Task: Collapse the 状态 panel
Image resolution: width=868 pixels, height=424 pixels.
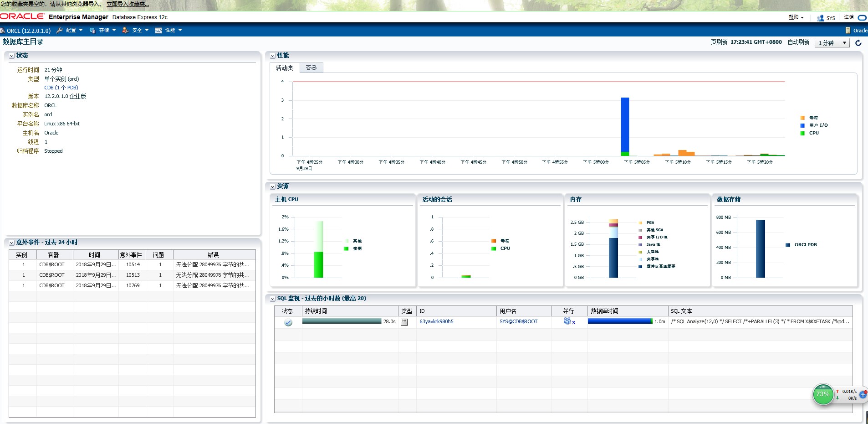Action: pyautogui.click(x=12, y=56)
